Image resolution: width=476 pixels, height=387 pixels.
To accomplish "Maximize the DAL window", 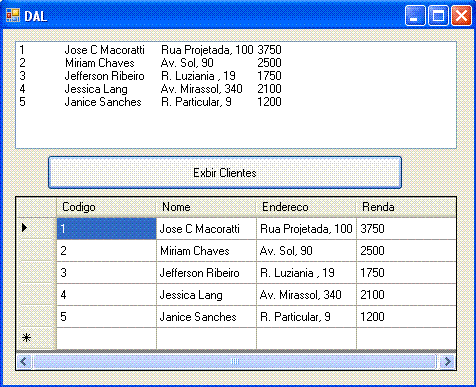I will coord(438,15).
